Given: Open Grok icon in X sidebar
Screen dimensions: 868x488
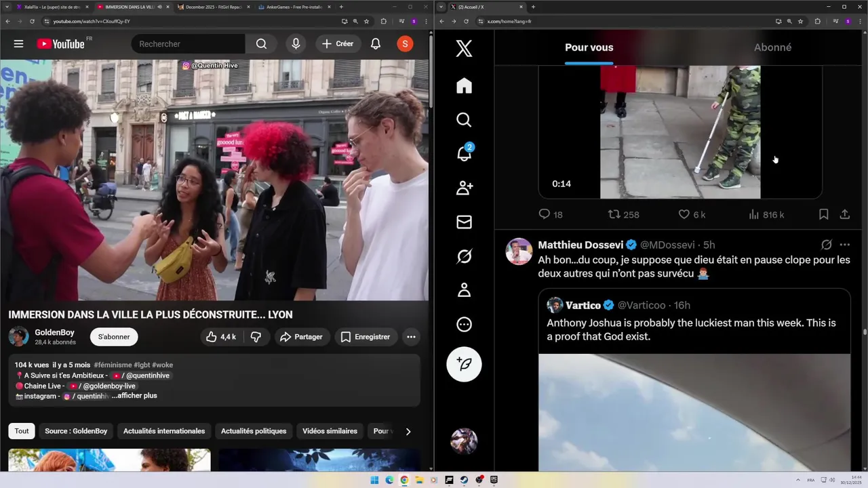Looking at the screenshot, I should pos(464,256).
